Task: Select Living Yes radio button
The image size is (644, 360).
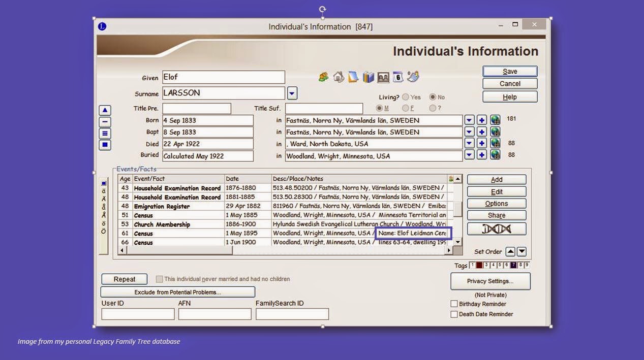Action: 406,97
